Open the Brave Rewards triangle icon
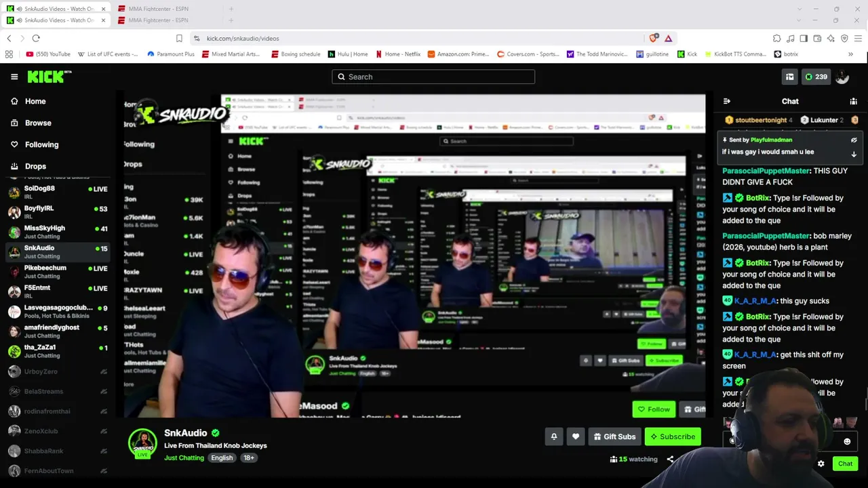868x488 pixels. pos(668,39)
